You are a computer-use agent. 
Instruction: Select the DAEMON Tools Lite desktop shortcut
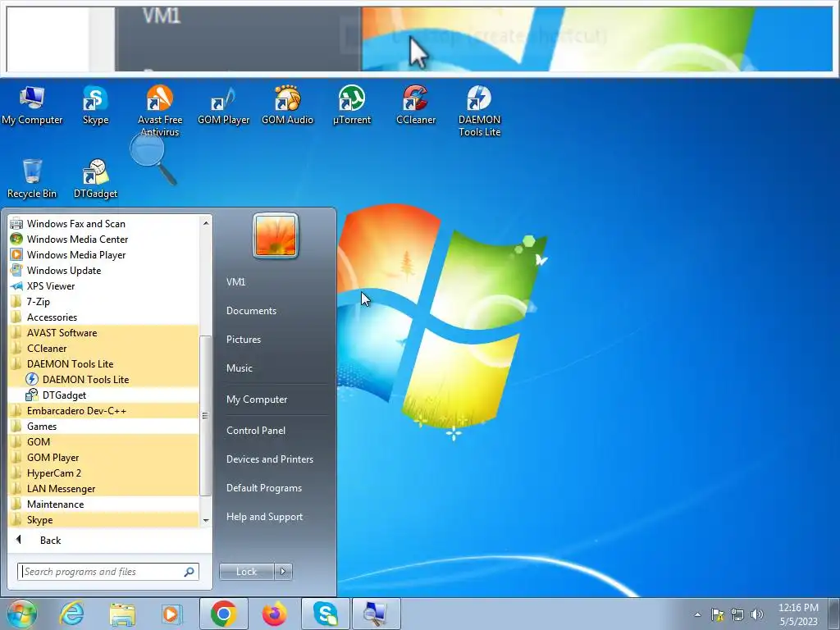point(479,111)
